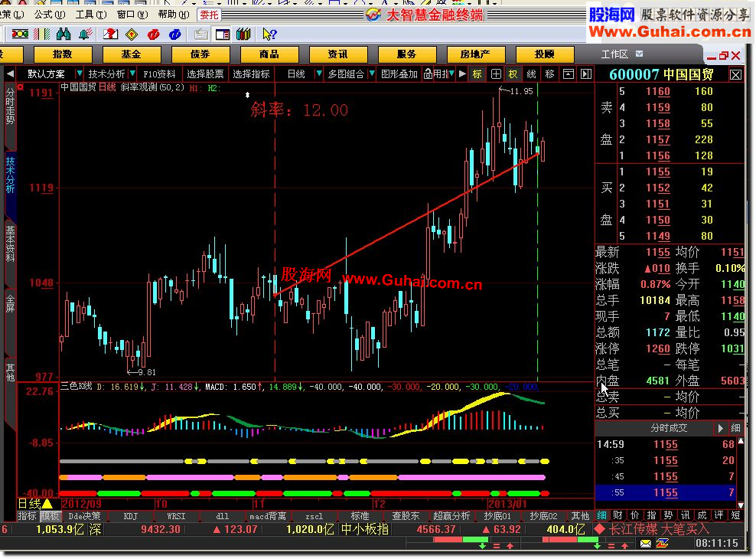Image resolution: width=756 pixels, height=559 pixels.
Task: Click the traffic light icon in toolbar
Action: pyautogui.click(x=20, y=34)
